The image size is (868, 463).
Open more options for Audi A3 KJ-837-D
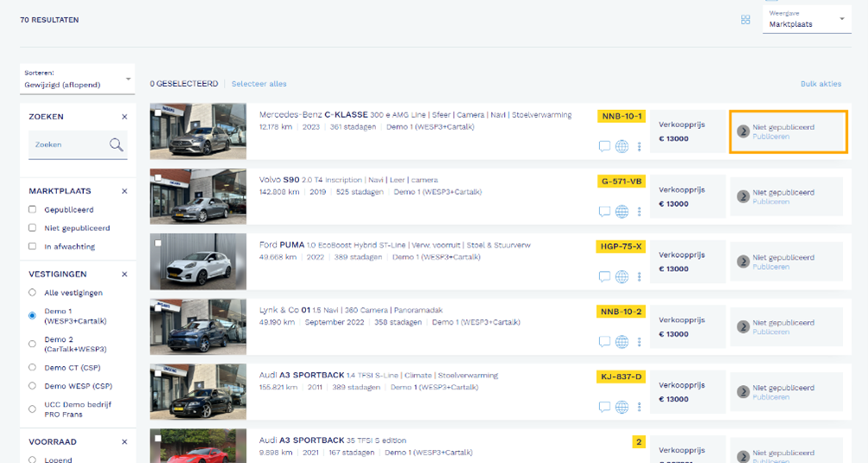pos(639,407)
